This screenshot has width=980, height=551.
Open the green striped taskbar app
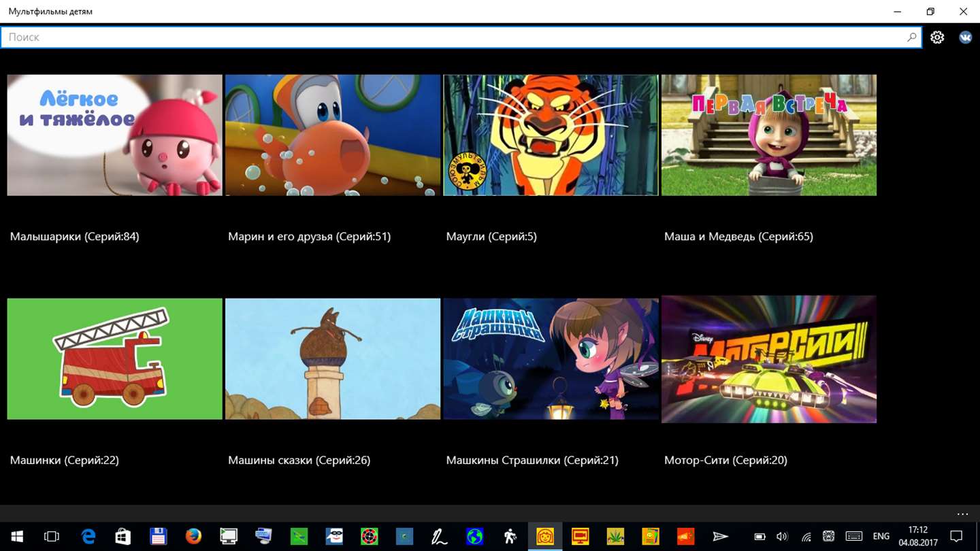299,537
